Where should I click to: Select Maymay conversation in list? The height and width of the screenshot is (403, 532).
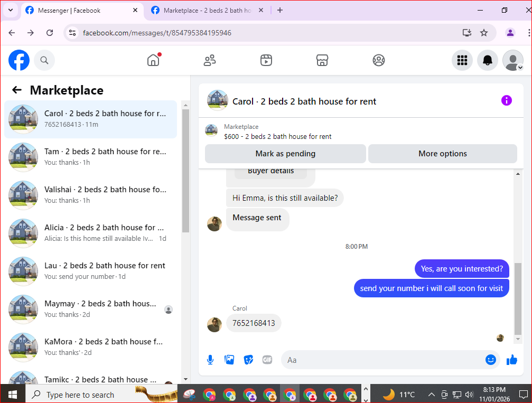tap(90, 309)
